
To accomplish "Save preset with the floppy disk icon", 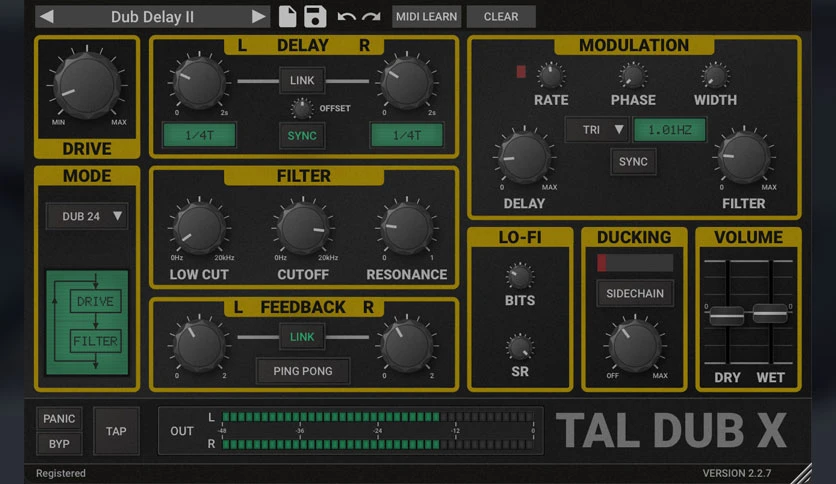I will 315,17.
